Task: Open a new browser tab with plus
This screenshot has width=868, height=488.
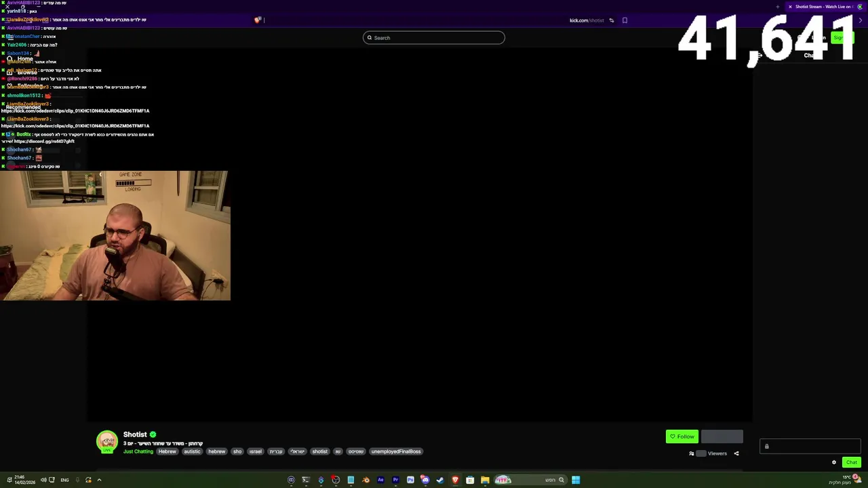Action: (778, 7)
